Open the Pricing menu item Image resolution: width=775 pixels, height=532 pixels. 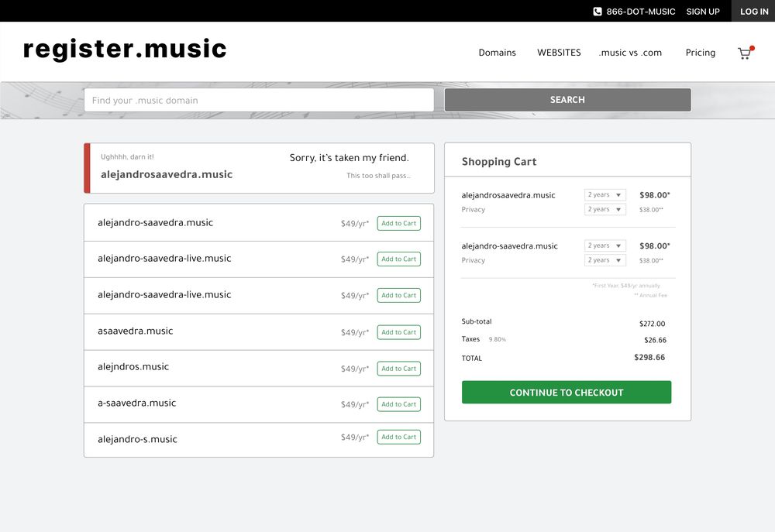tap(701, 53)
